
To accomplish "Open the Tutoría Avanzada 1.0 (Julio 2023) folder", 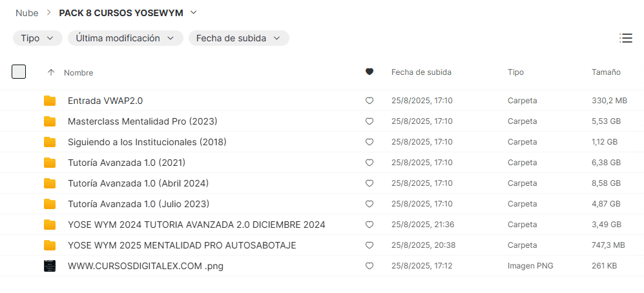I will pos(138,204).
